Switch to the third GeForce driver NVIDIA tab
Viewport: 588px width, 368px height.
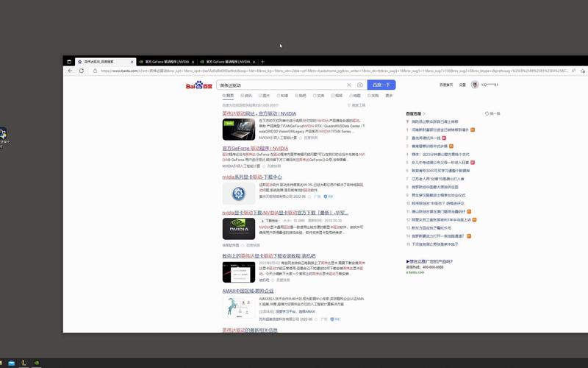coord(227,62)
